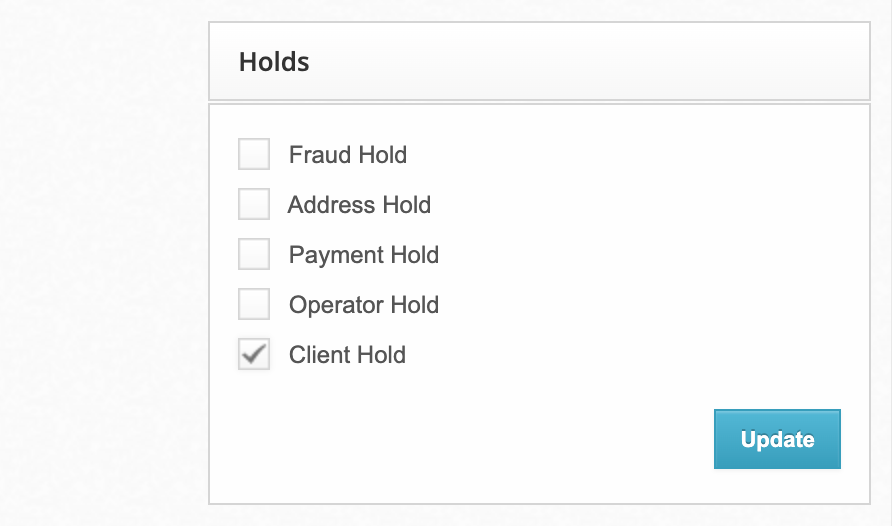Click the "Payment Hold" label text
This screenshot has width=892, height=526.
(x=364, y=255)
